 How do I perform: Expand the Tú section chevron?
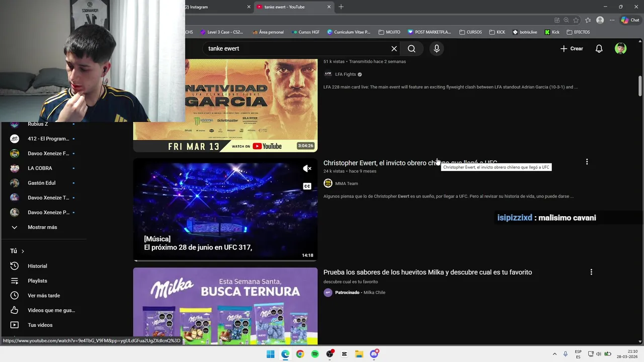pyautogui.click(x=23, y=251)
